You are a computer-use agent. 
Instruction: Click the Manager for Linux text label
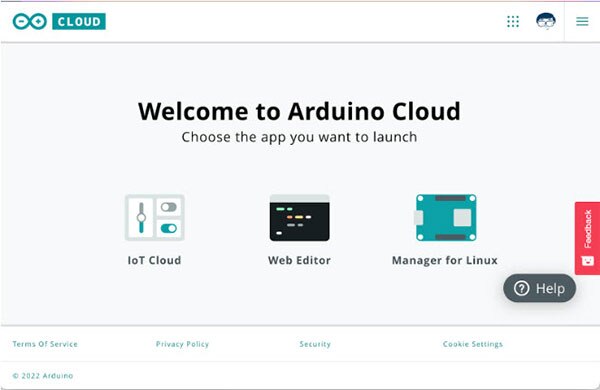point(445,261)
